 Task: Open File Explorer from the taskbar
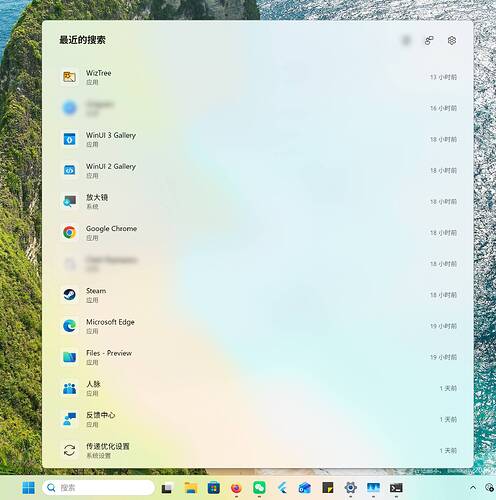(191, 488)
